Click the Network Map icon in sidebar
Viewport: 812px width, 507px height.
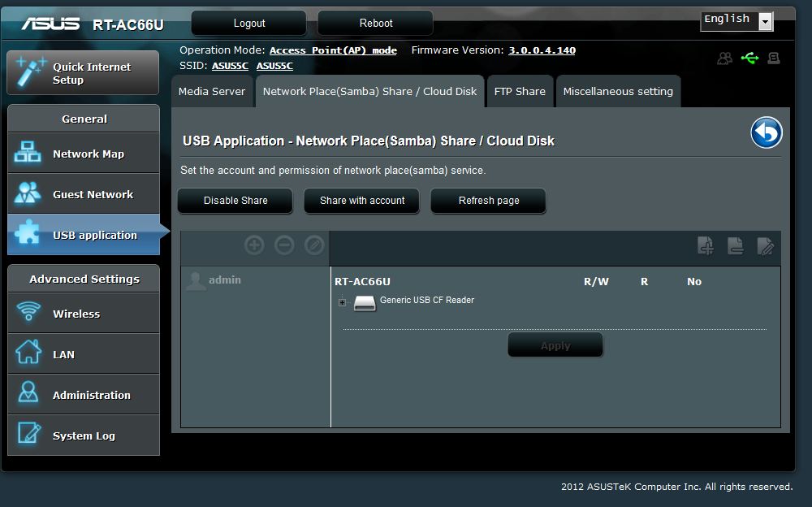coord(28,153)
